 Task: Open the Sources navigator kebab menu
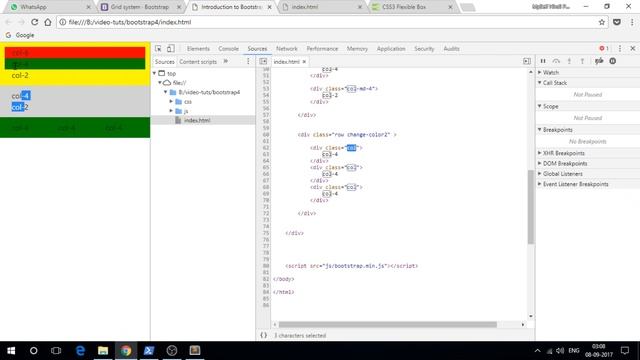point(248,62)
